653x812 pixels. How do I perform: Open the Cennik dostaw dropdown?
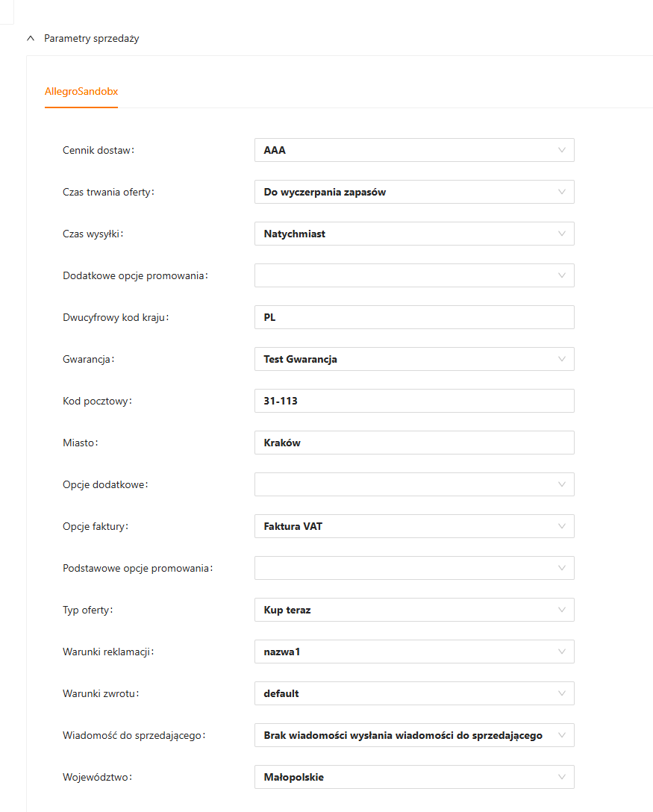click(x=414, y=150)
